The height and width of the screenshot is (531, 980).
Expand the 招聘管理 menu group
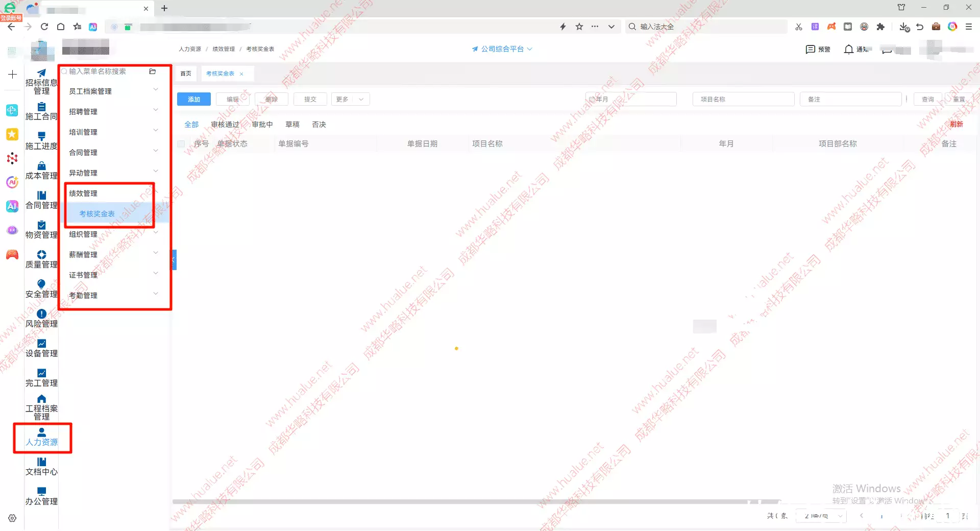pos(114,111)
